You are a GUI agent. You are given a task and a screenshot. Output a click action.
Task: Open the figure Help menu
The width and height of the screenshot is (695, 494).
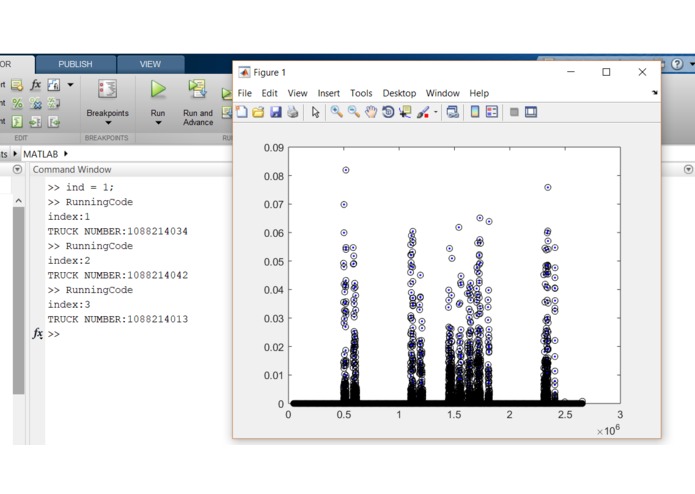pyautogui.click(x=479, y=93)
